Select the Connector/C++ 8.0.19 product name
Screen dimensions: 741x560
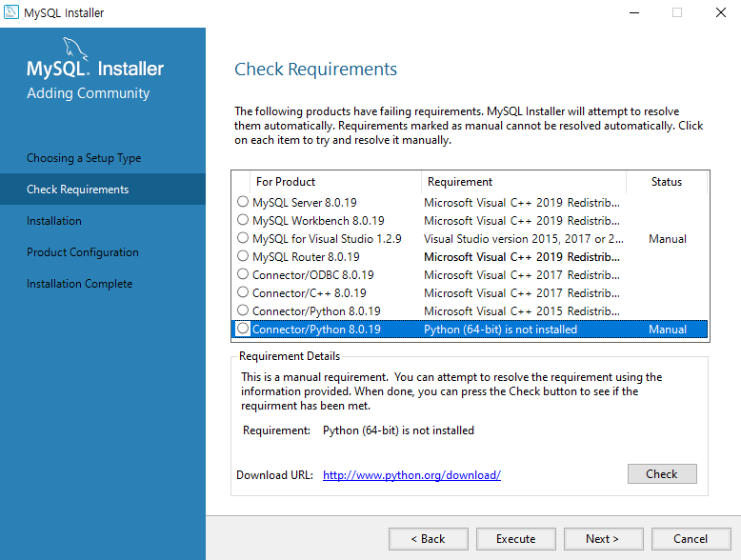click(x=309, y=293)
